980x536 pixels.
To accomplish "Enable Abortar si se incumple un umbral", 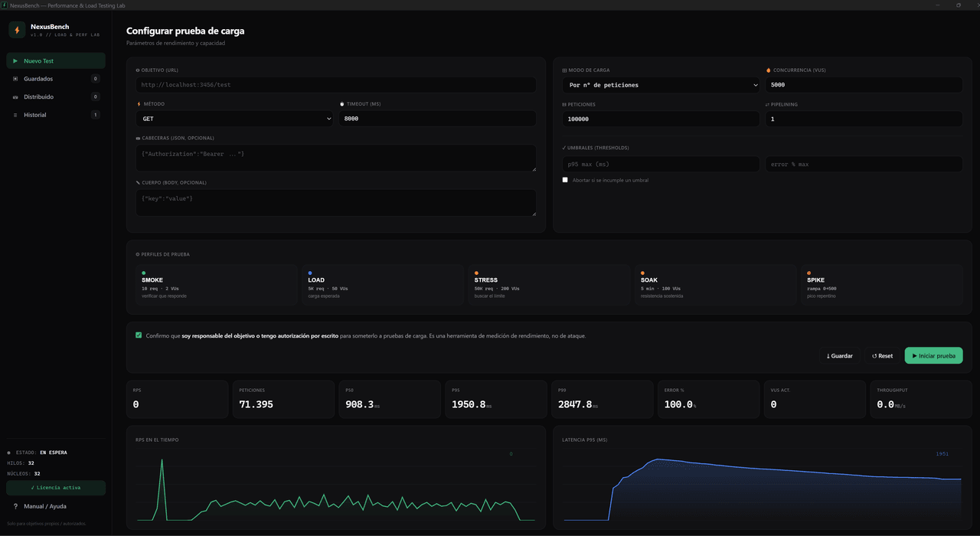I will (x=565, y=180).
